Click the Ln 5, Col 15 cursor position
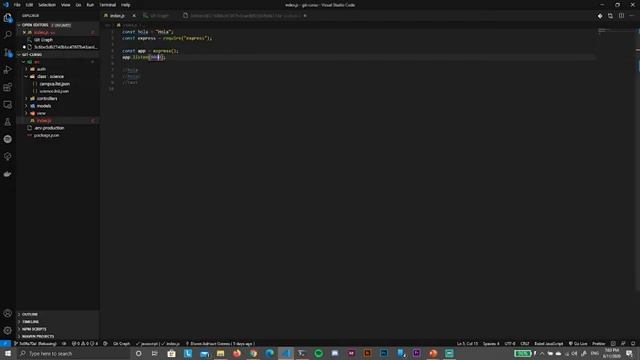The width and height of the screenshot is (640, 360). [x=467, y=344]
